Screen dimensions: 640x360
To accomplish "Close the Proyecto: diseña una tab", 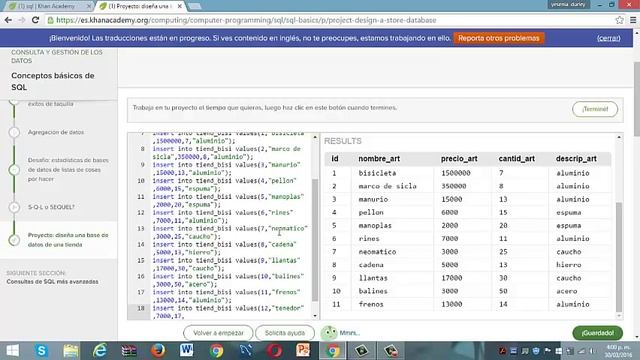I will pos(180,6).
